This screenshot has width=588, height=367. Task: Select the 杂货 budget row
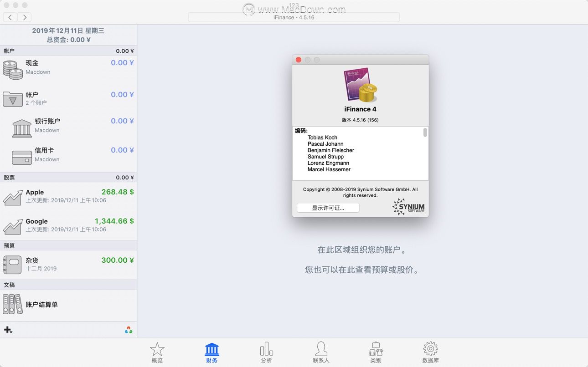(68, 265)
